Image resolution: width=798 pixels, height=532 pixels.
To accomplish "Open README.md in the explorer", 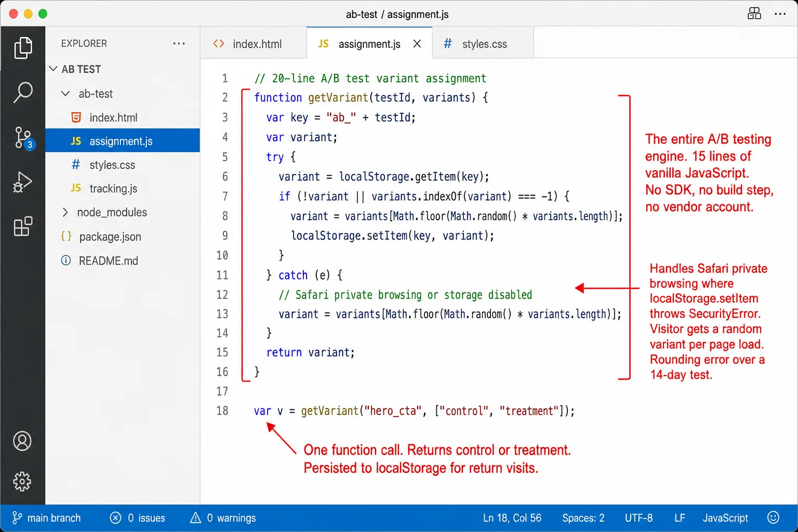I will coord(123,260).
